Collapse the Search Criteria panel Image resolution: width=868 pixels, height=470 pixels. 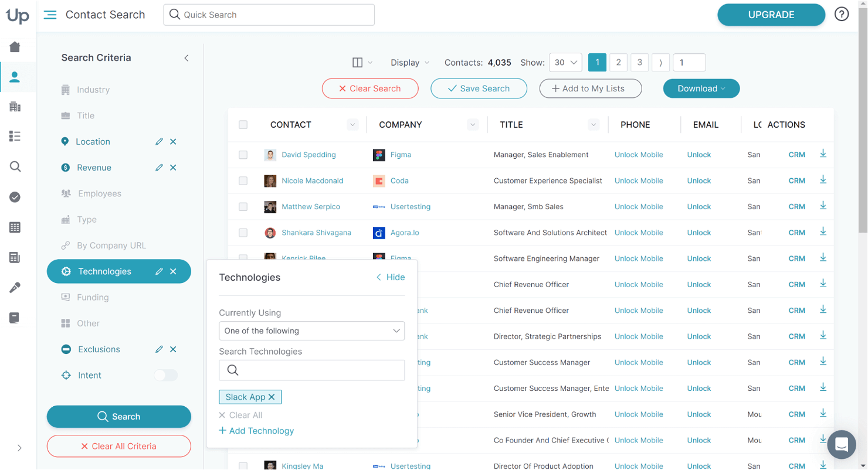[x=187, y=58]
